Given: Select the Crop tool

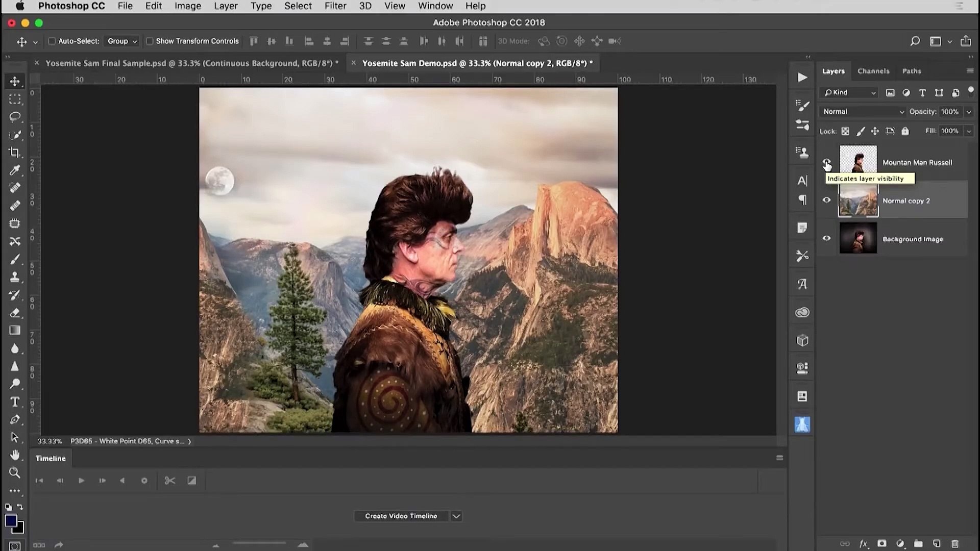Looking at the screenshot, I should [x=15, y=153].
